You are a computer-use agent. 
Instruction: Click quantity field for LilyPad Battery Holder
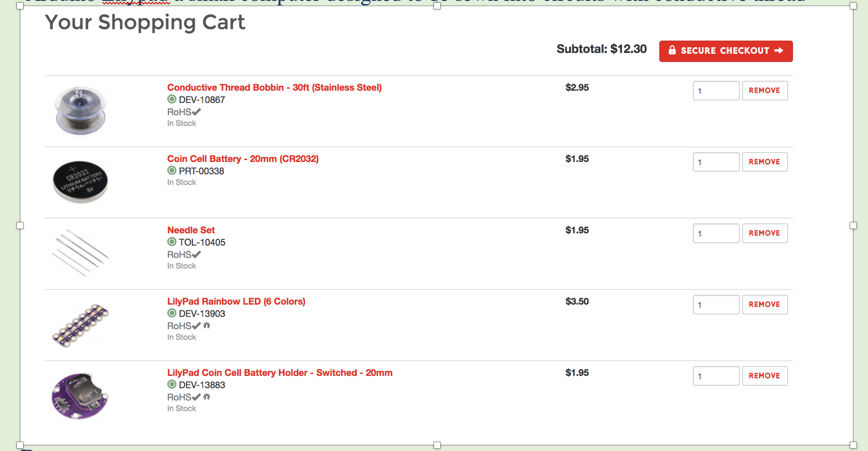[716, 376]
